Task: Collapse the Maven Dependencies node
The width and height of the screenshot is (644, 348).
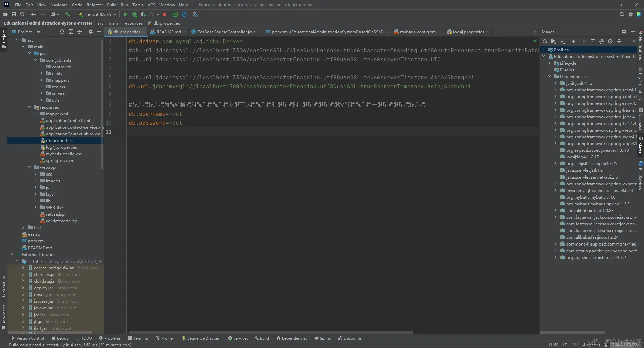Action: tap(549, 76)
